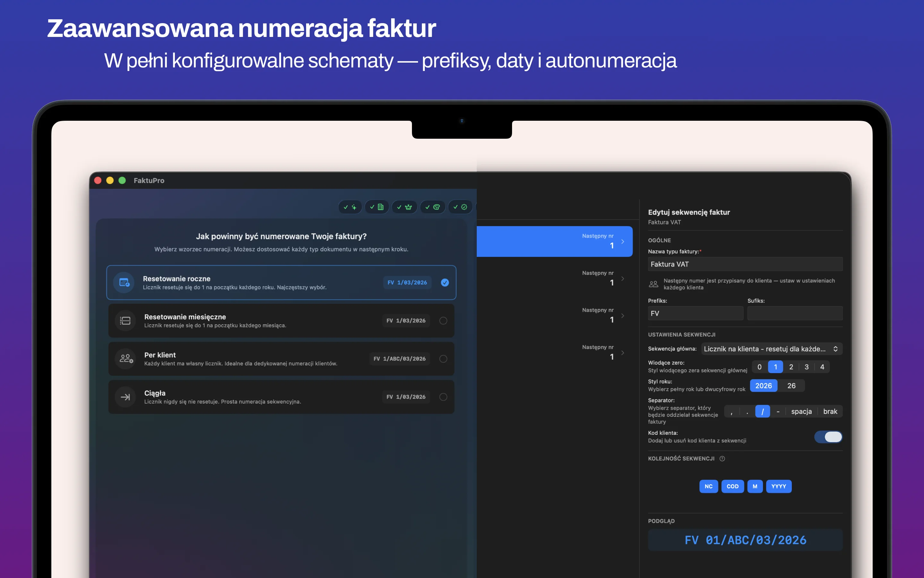Zoom FaktuPro with the green button

click(122, 180)
